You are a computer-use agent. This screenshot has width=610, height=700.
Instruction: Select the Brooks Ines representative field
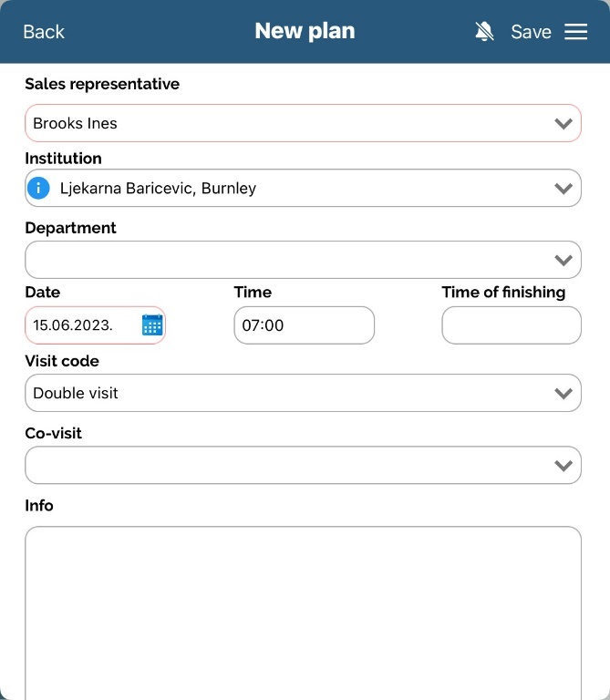[x=274, y=124]
